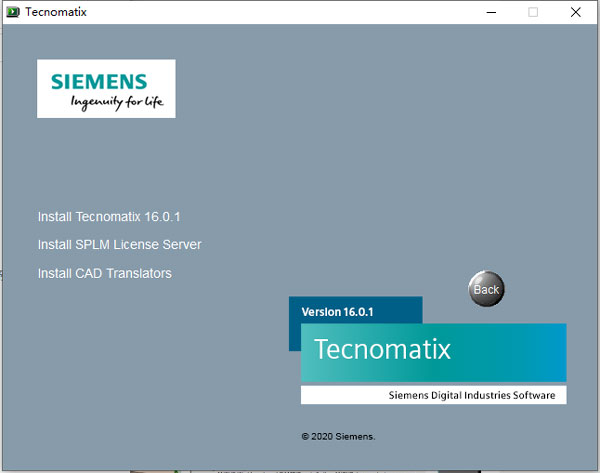This screenshot has height=473, width=600.
Task: Click blank gray area left of copyright text
Action: (x=150, y=436)
